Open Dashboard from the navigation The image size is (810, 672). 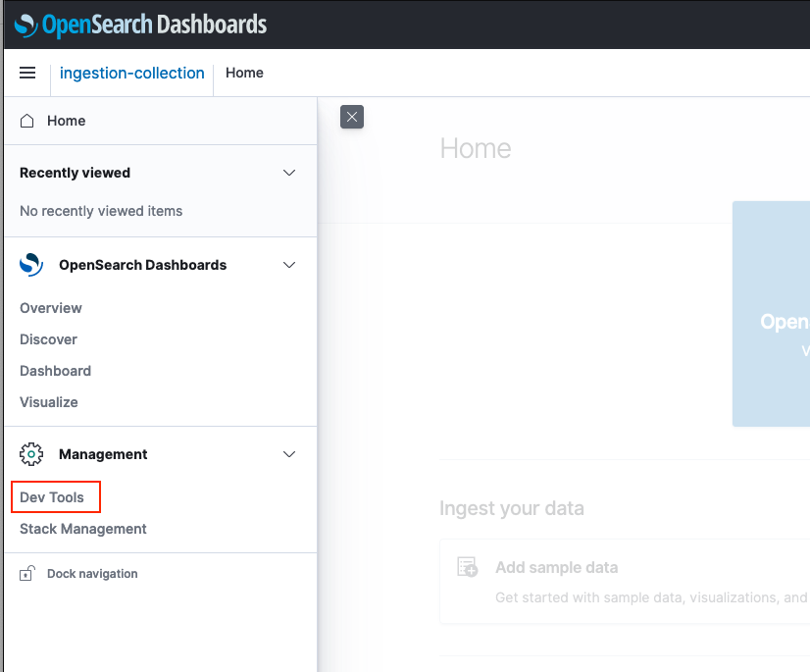point(55,371)
